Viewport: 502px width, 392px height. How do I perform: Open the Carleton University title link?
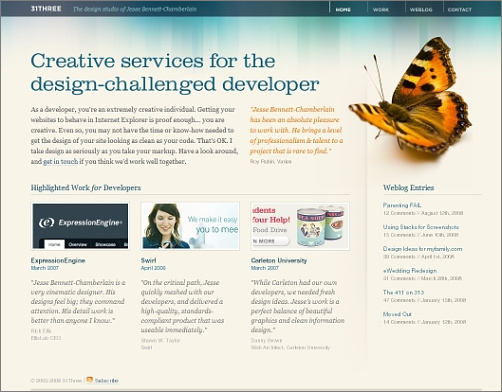pos(279,261)
